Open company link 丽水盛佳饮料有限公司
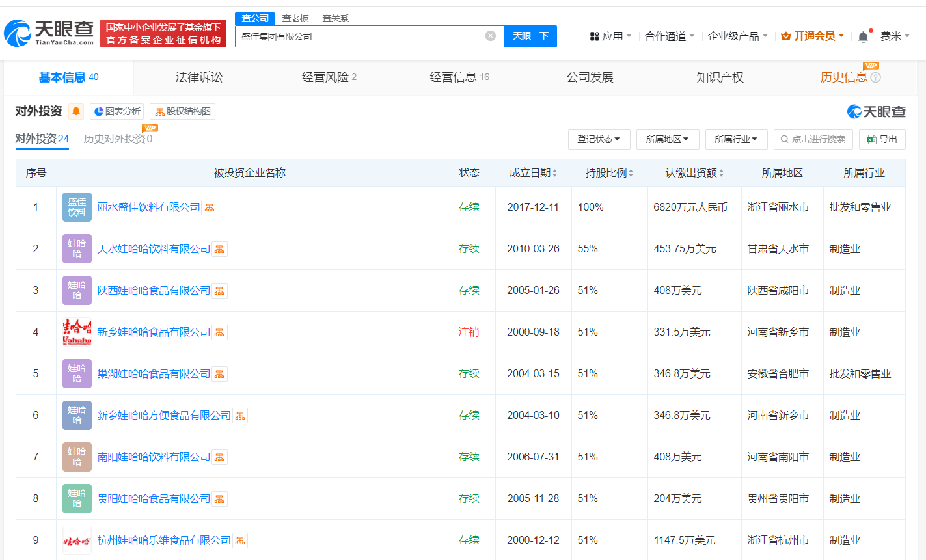This screenshot has height=560, width=926. (148, 207)
